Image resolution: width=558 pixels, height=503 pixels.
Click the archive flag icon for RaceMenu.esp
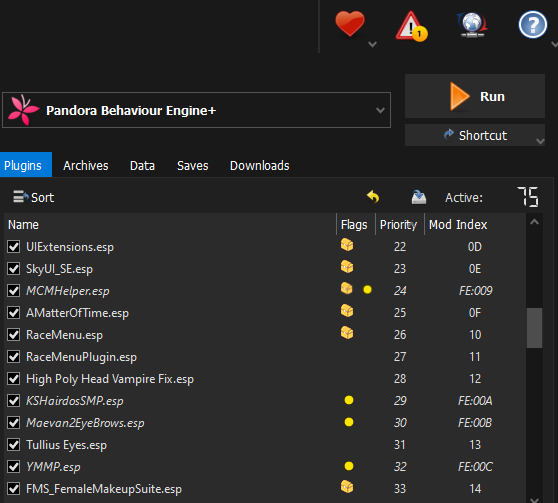[x=347, y=333]
